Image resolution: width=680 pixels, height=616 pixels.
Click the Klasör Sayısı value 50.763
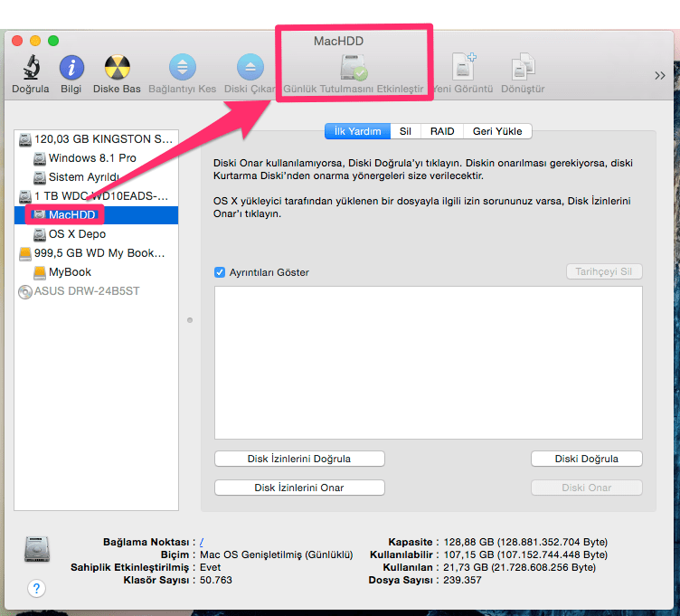click(215, 580)
